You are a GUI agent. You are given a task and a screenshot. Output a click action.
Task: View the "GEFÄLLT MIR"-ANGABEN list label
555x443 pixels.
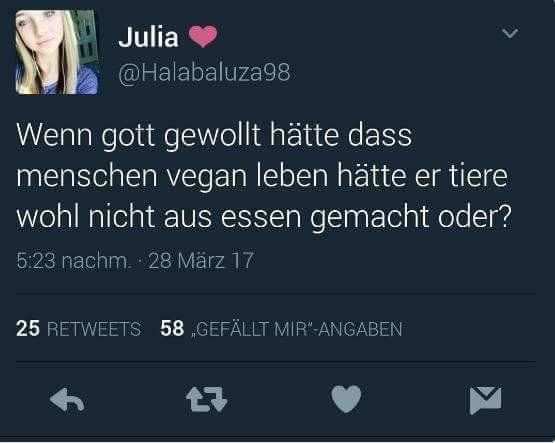pyautogui.click(x=297, y=329)
